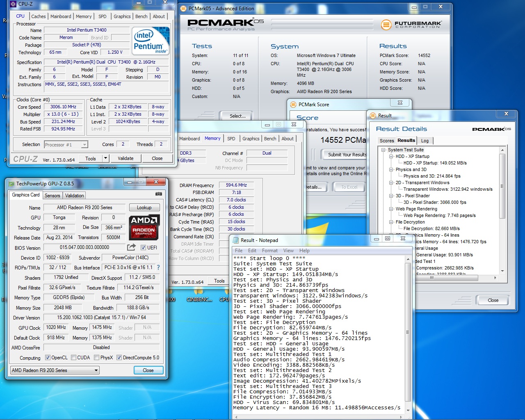The width and height of the screenshot is (525, 420).
Task: Click the Validate button in CPU-Z
Action: point(126,158)
